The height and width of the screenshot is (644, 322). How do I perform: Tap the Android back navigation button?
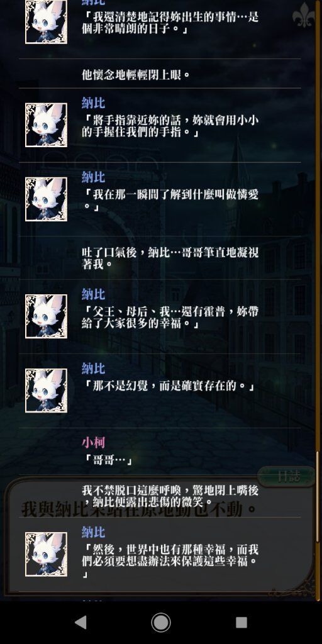click(x=80, y=623)
